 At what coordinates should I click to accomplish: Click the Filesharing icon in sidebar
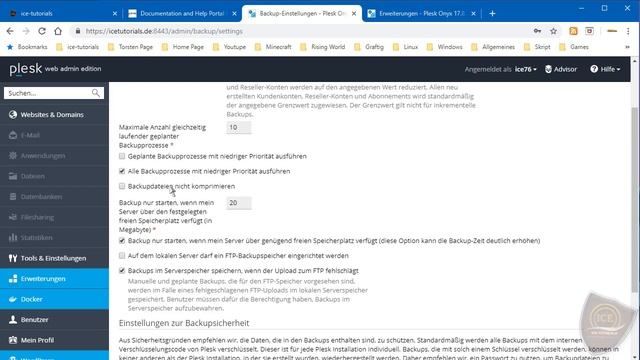pos(13,217)
